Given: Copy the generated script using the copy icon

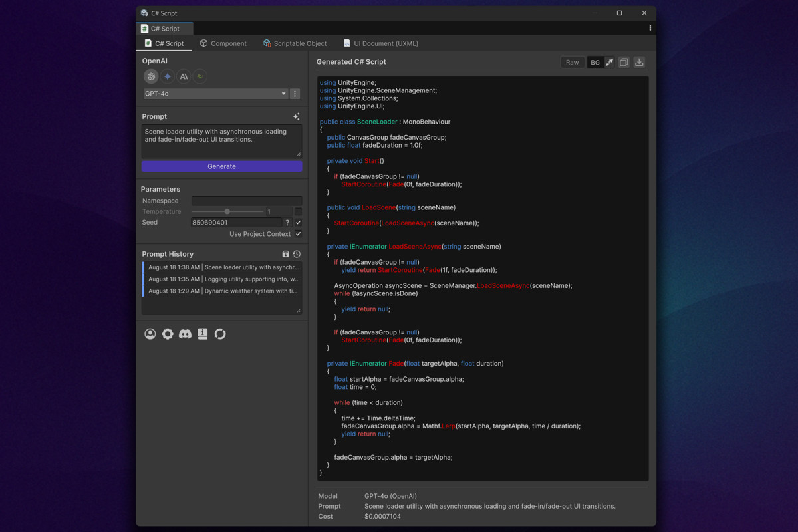Looking at the screenshot, I should tap(624, 61).
